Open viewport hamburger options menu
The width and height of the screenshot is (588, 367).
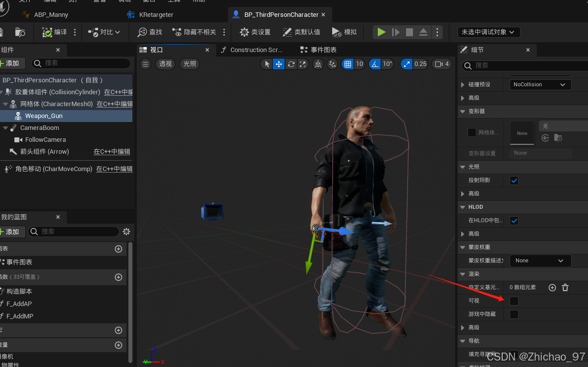click(145, 64)
